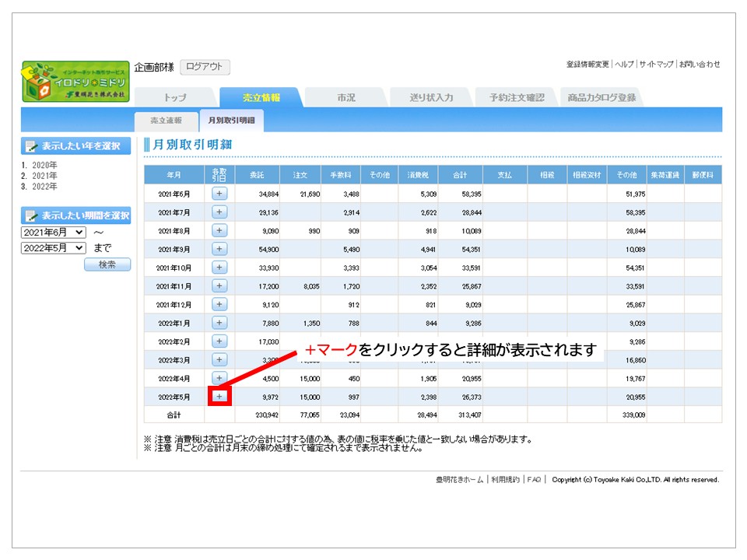Click plus icon for 2021年10月

click(219, 268)
